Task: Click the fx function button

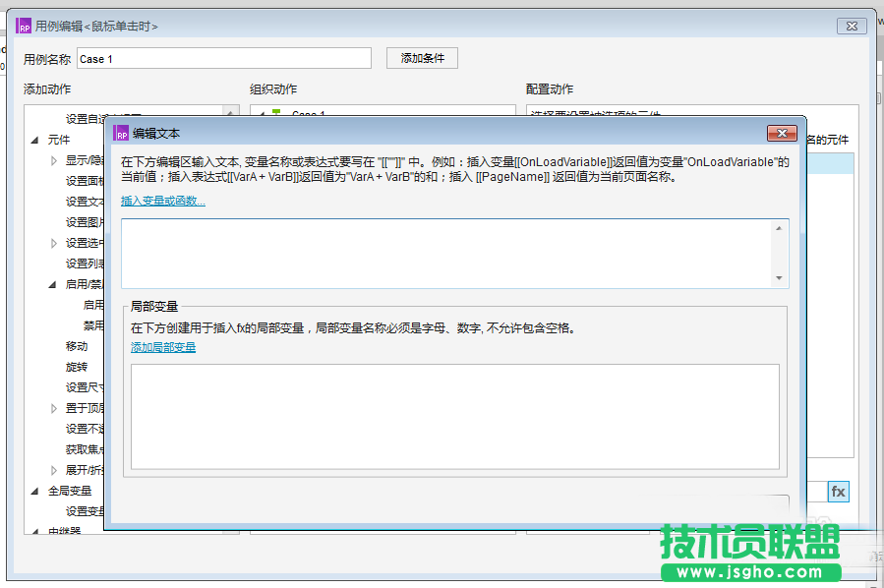Action: tap(837, 492)
